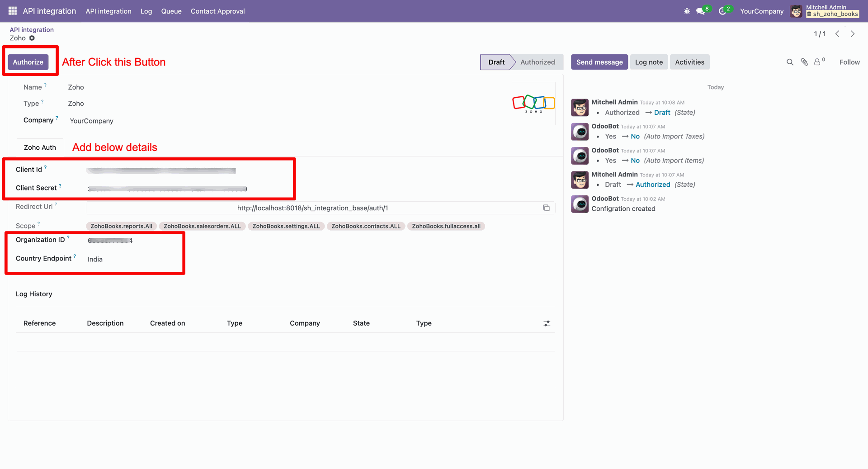Click OdooBot avatar beside Auto Import Taxes
This screenshot has height=469, width=868.
point(580,132)
